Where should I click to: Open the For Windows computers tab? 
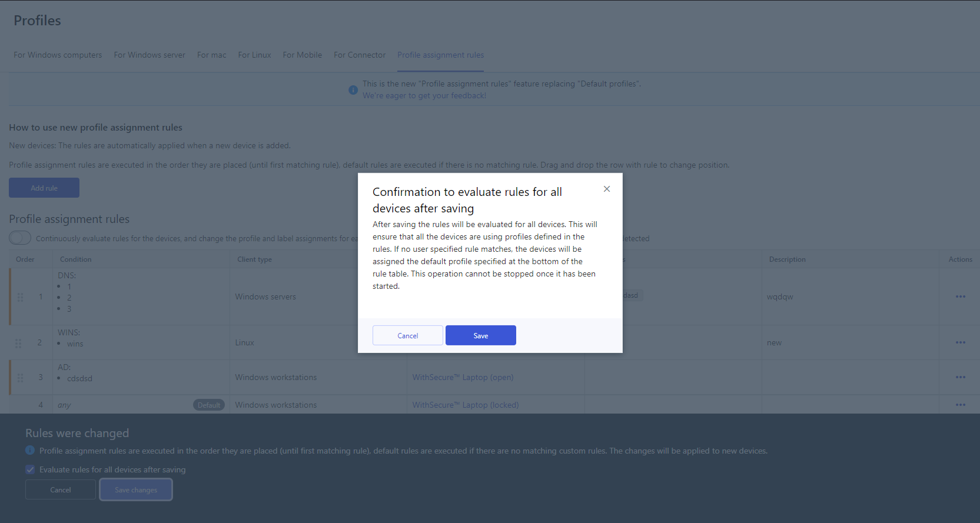[58, 55]
